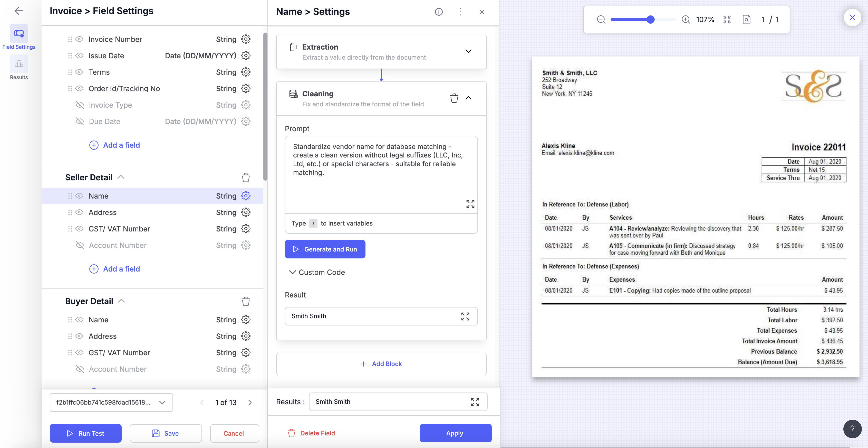868x448 pixels.
Task: Fit document to view with collapse arrows
Action: coord(727,20)
